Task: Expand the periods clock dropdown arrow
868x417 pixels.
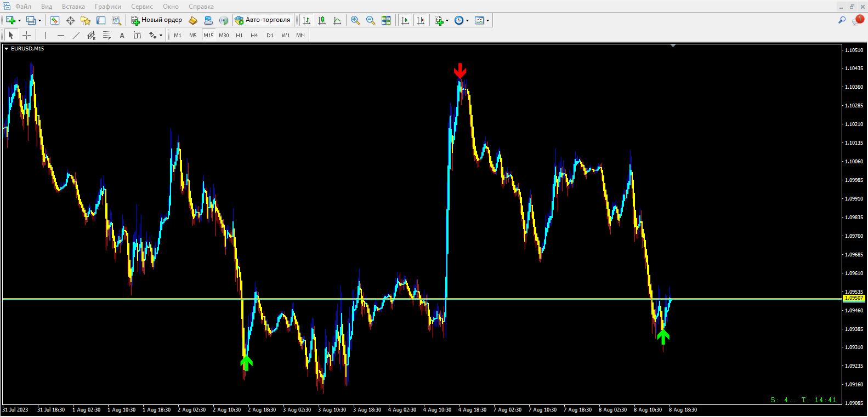Action: pyautogui.click(x=468, y=20)
